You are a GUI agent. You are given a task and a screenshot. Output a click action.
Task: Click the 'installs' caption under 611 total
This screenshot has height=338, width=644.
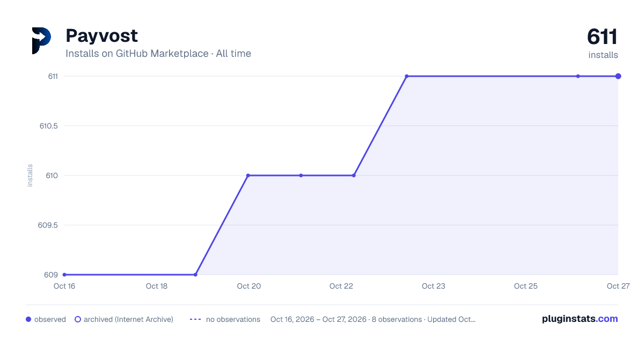coord(603,55)
